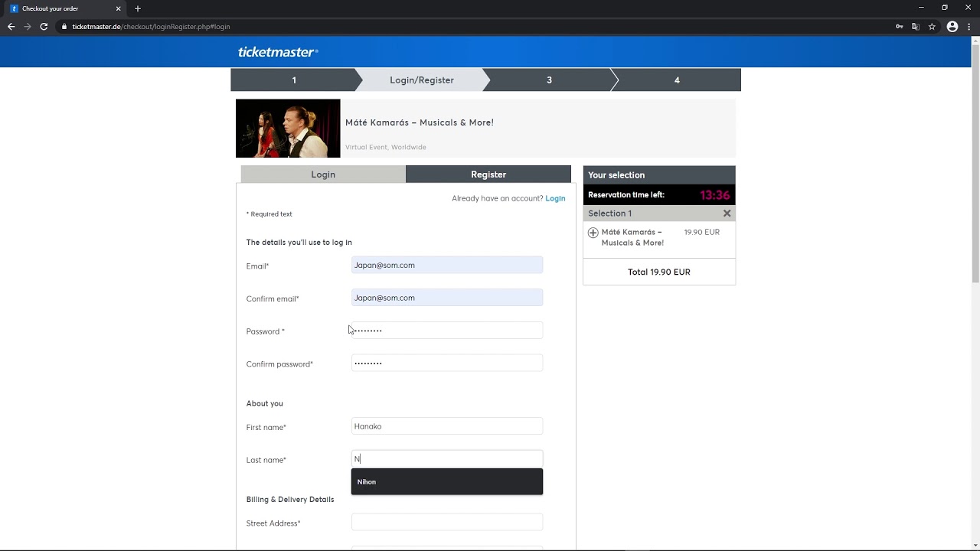980x551 pixels.
Task: Click the event thumbnail image
Action: [x=288, y=129]
